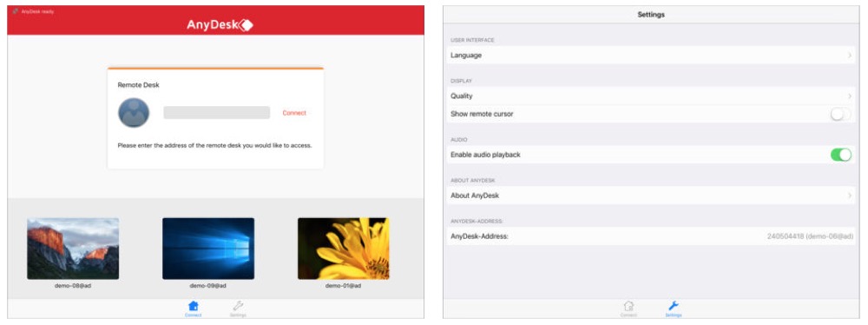Image resolution: width=868 pixels, height=325 pixels.
Task: Expand the Language row chevron
Action: [x=849, y=56]
